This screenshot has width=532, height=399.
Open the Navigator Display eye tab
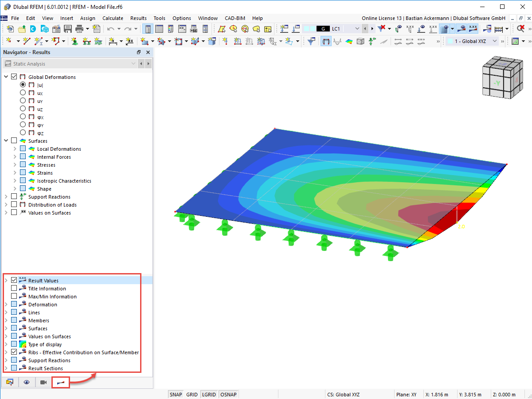pyautogui.click(x=27, y=382)
